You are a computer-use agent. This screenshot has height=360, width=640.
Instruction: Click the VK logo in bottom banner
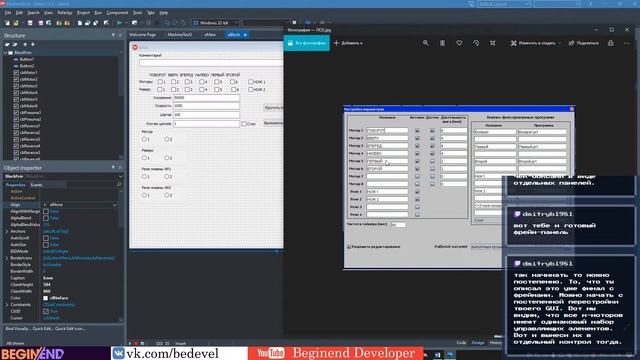click(118, 353)
